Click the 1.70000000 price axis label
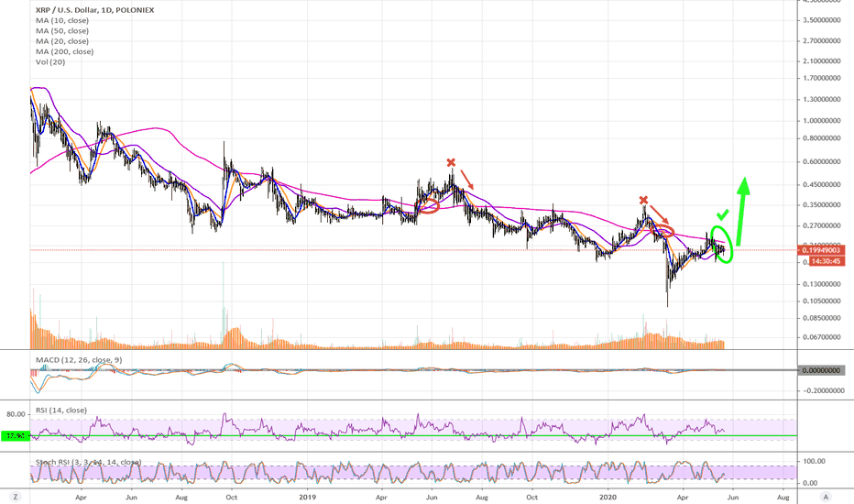The height and width of the screenshot is (504, 854). pos(821,78)
